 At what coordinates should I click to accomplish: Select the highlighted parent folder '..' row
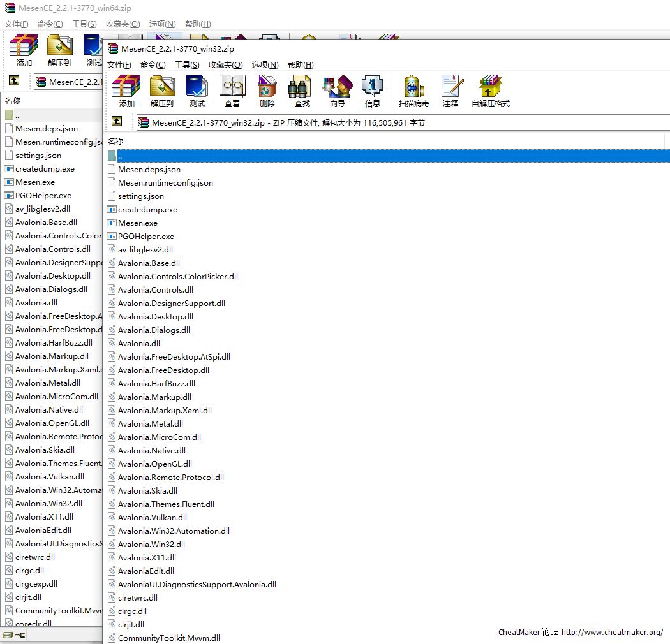pyautogui.click(x=388, y=156)
